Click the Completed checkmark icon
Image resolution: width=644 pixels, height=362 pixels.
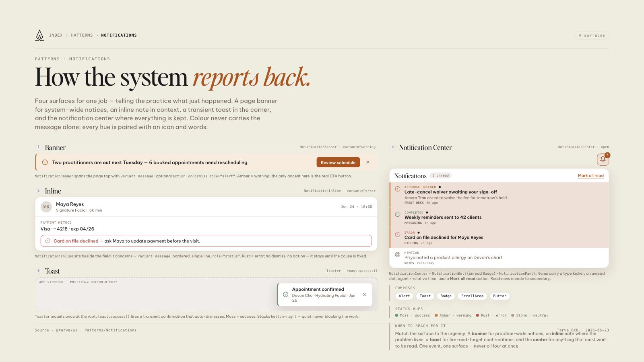coord(397,214)
